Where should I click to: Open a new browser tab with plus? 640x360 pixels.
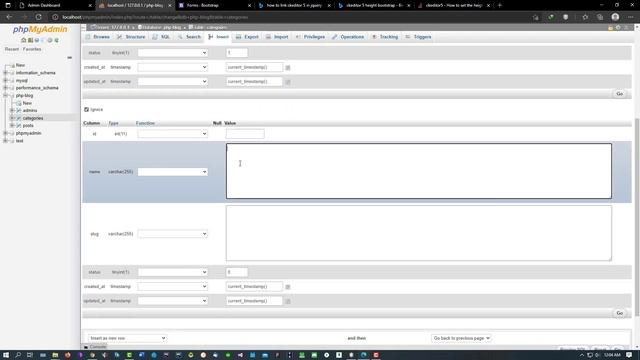coord(500,5)
